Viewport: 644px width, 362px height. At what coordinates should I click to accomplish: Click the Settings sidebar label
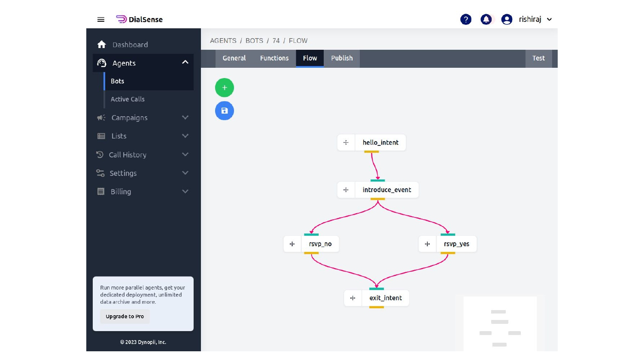point(123,173)
